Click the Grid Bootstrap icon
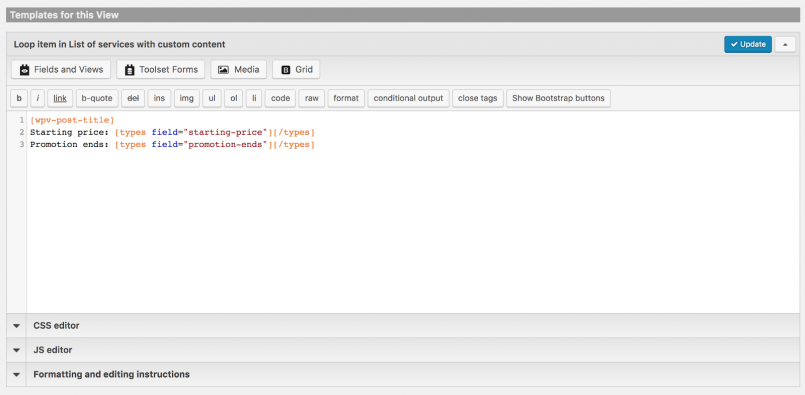 coord(286,70)
